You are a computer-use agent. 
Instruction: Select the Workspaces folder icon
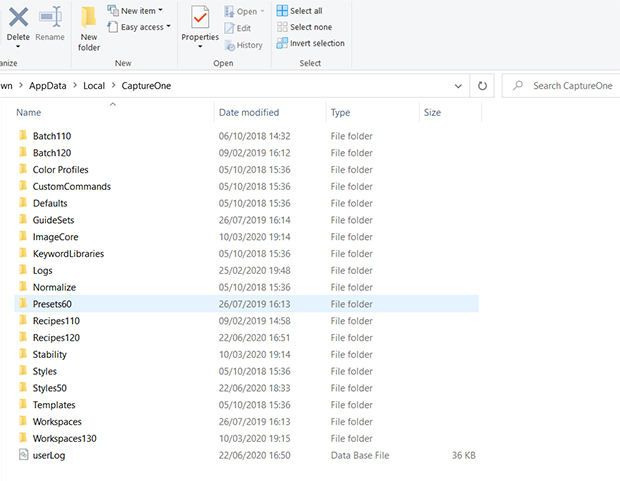click(23, 421)
